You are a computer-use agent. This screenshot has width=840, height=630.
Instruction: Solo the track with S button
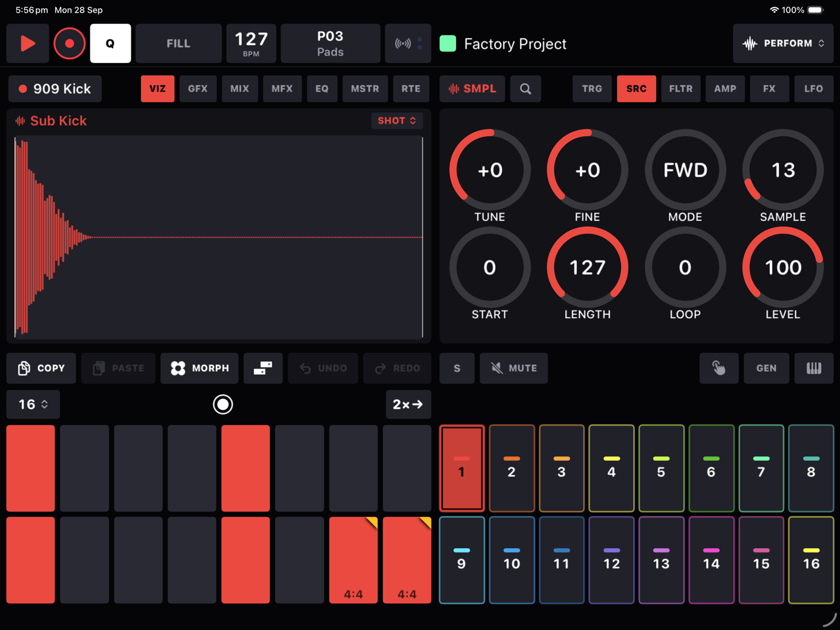point(457,368)
